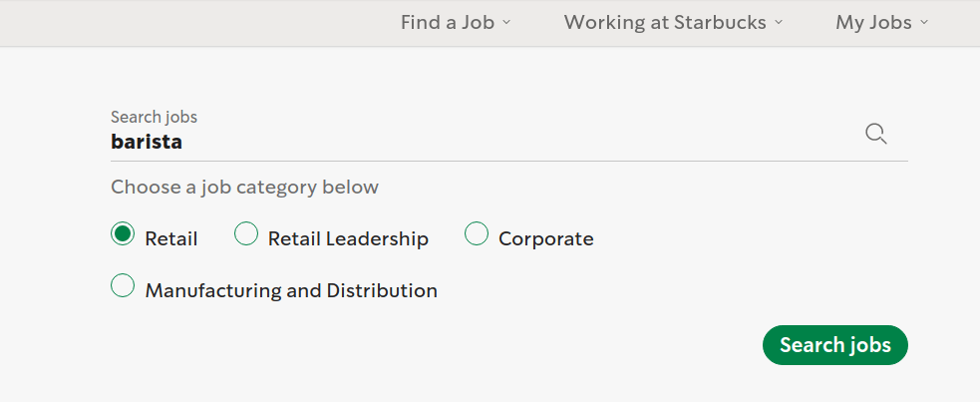This screenshot has width=980, height=402.
Task: Click empty area of the top navigation bar
Action: (x=187, y=23)
